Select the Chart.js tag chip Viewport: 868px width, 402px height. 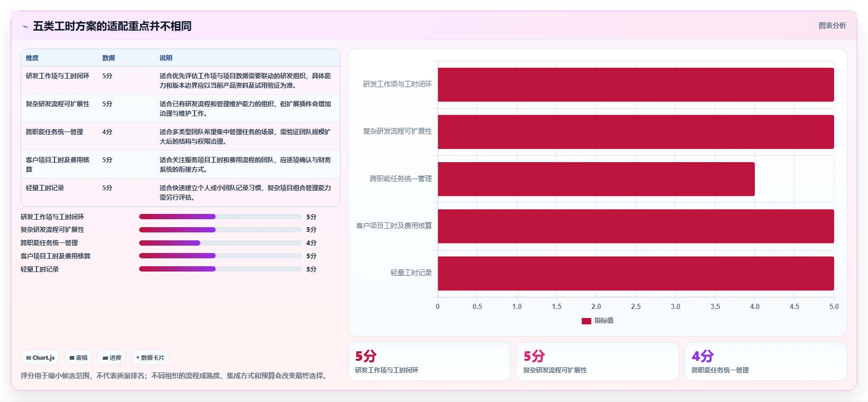(x=40, y=358)
